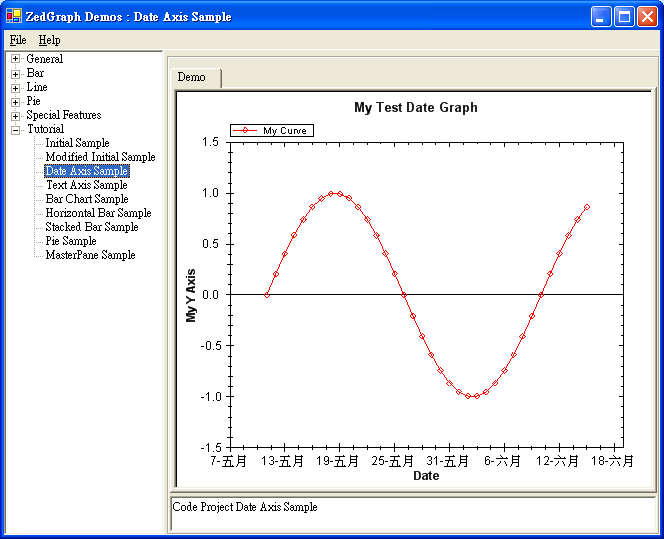The image size is (664, 539).
Task: Click the 12-六月 axis label
Action: 557,461
